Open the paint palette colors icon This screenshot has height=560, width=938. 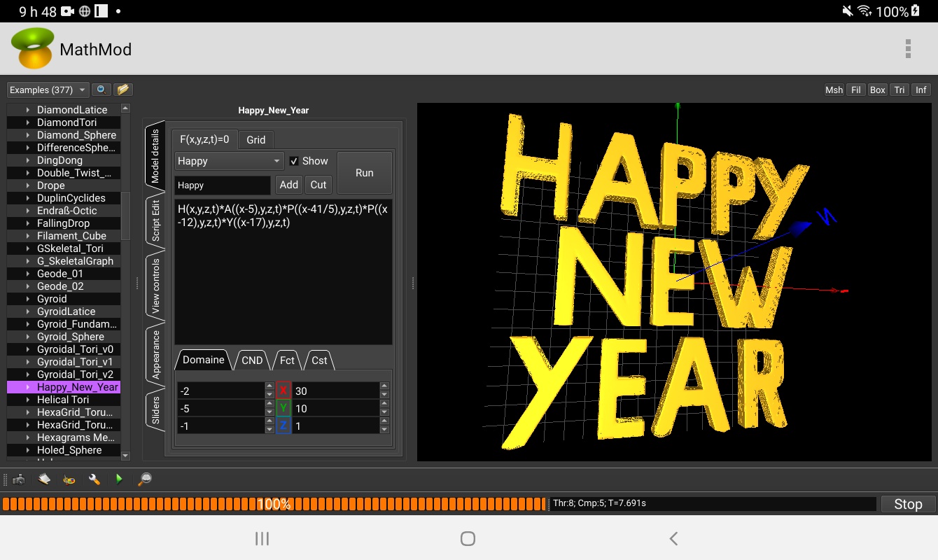tap(69, 479)
